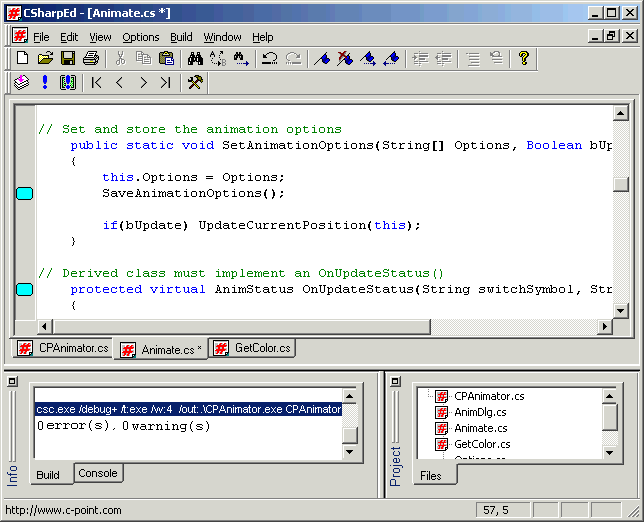This screenshot has height=522, width=644.
Task: Open the Options menu
Action: click(x=141, y=37)
